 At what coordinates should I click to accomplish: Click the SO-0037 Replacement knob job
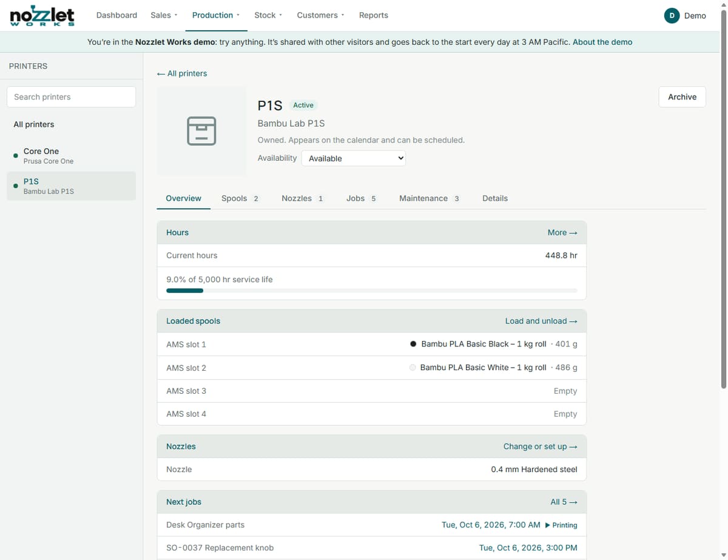(x=220, y=548)
